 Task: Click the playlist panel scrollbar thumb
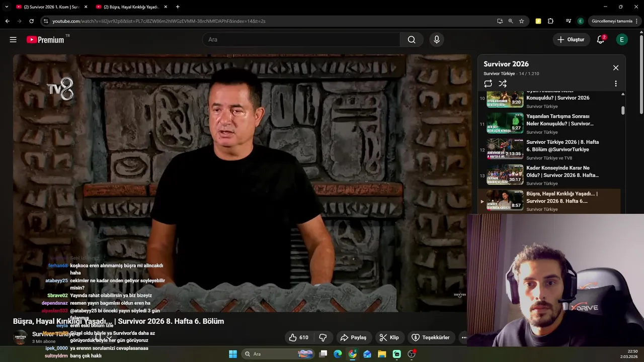(623, 110)
